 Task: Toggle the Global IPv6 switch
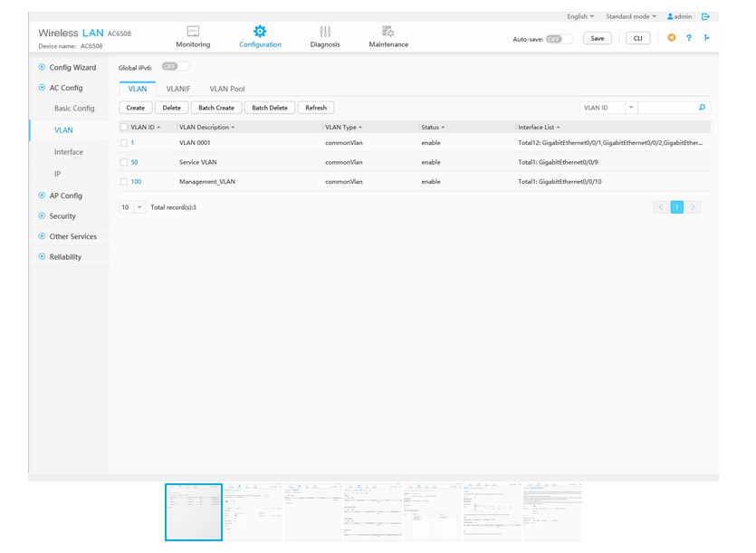[x=175, y=67]
